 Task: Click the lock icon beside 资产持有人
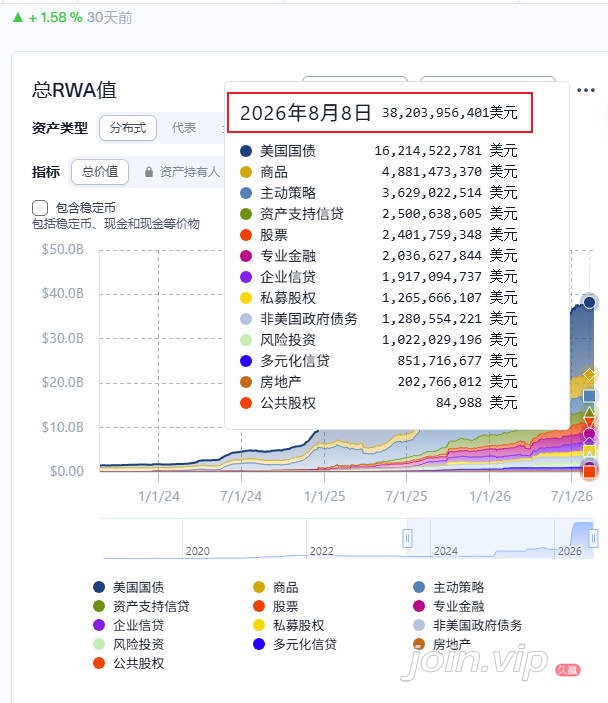pyautogui.click(x=149, y=172)
